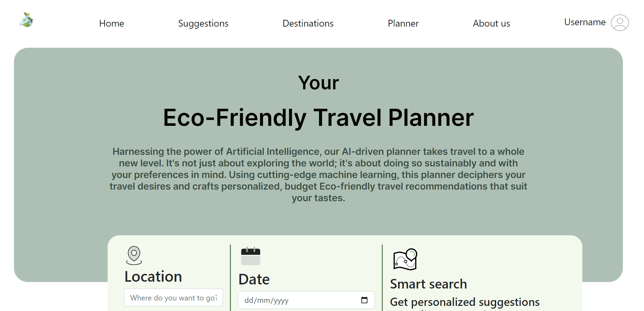
Task: Click the Username label
Action: click(x=584, y=22)
